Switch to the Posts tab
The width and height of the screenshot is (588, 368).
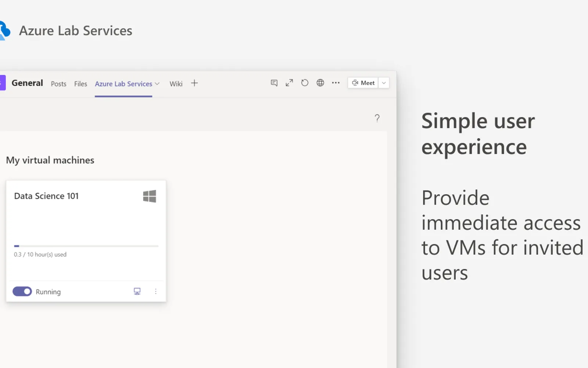(x=59, y=84)
